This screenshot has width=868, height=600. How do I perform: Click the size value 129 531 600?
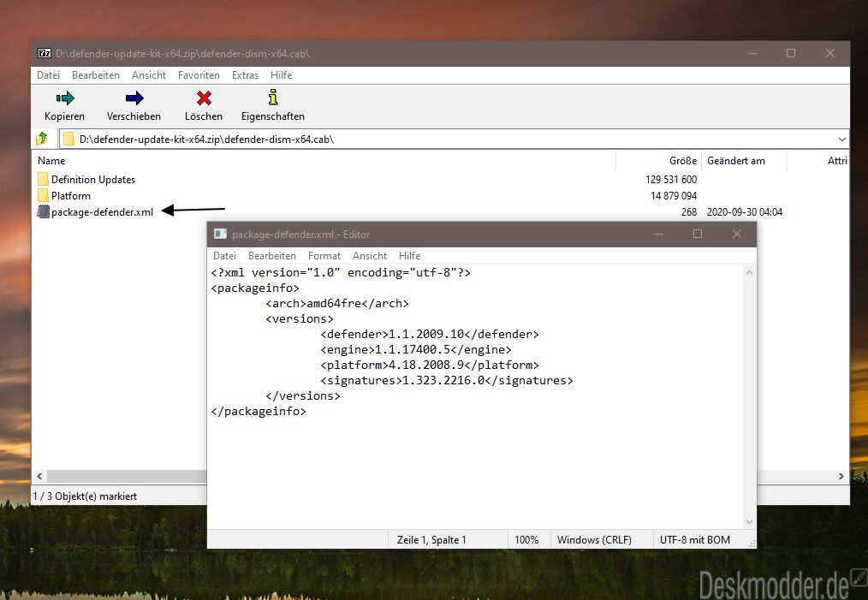click(671, 180)
